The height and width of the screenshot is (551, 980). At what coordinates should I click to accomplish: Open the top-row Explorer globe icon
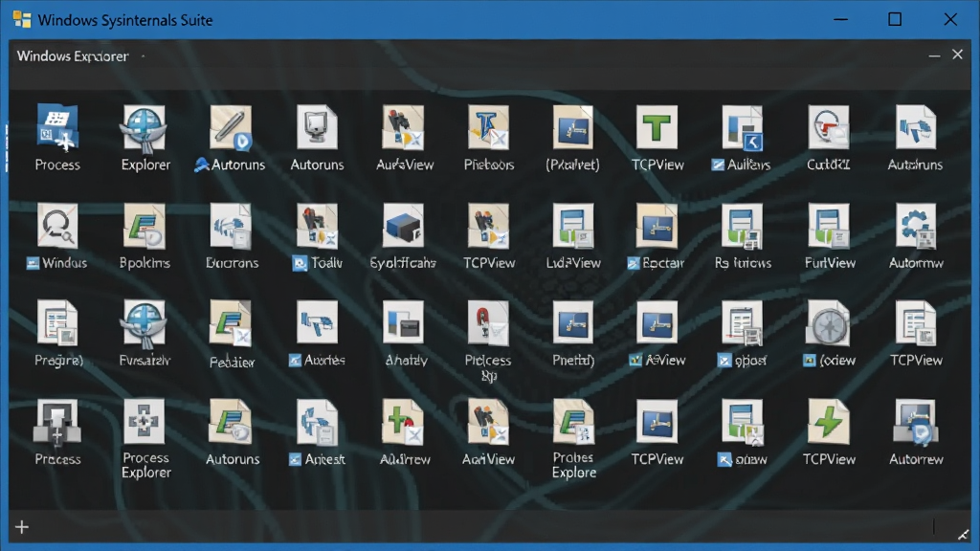(145, 128)
